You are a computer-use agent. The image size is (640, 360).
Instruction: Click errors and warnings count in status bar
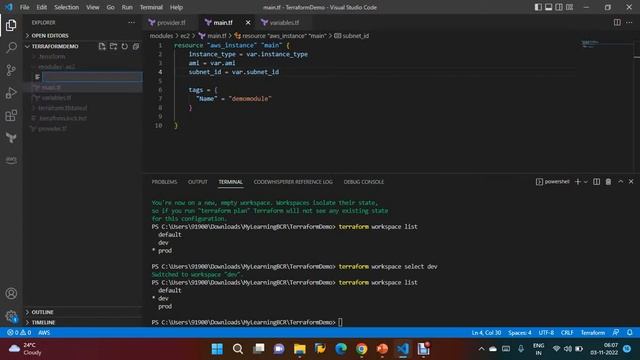point(19,333)
